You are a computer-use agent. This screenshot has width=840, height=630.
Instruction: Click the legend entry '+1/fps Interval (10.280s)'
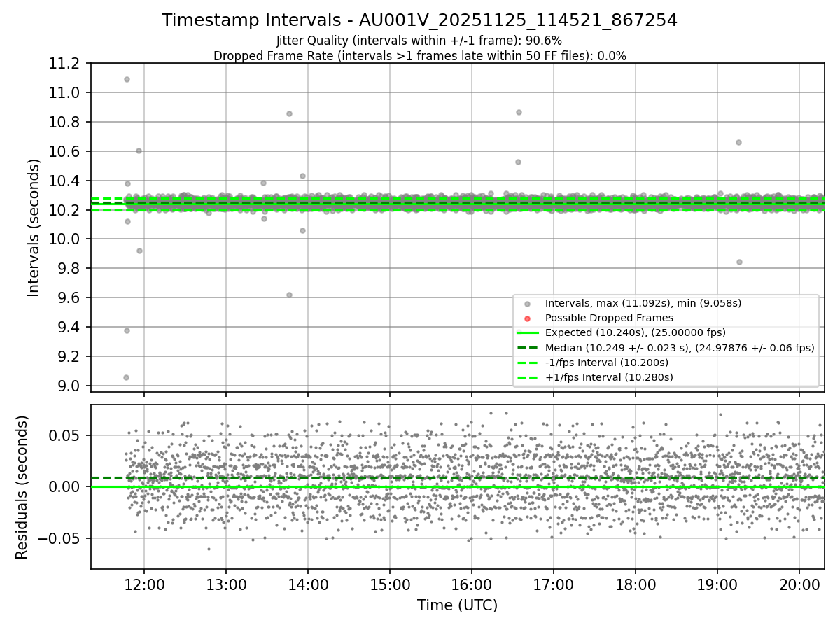click(609, 377)
